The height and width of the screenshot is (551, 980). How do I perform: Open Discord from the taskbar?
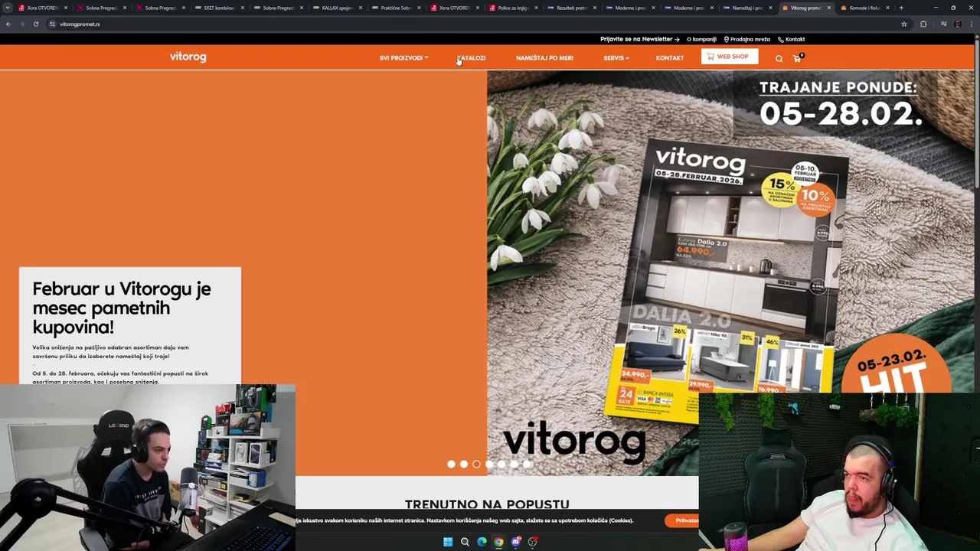(x=516, y=542)
